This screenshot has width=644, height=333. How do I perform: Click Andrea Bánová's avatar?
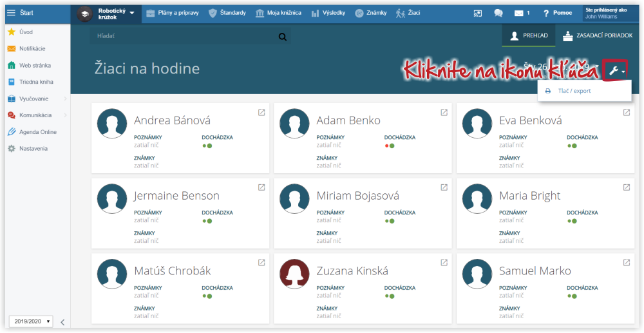[112, 124]
